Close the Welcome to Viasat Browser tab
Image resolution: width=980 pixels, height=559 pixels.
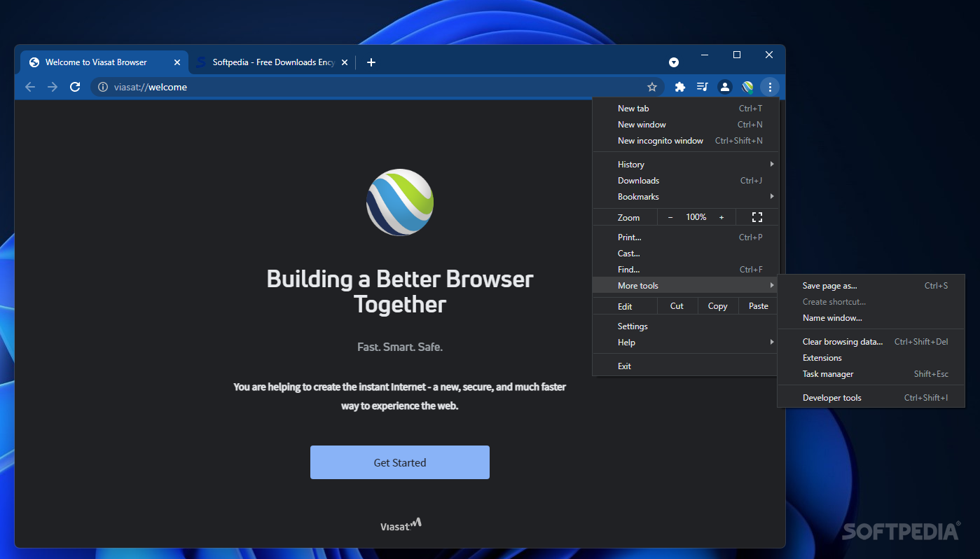click(x=177, y=62)
